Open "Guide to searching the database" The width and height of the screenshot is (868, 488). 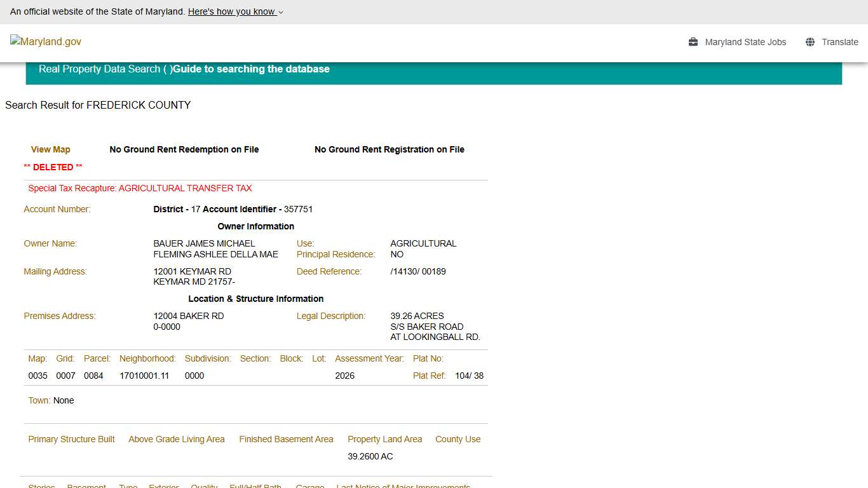(x=252, y=69)
